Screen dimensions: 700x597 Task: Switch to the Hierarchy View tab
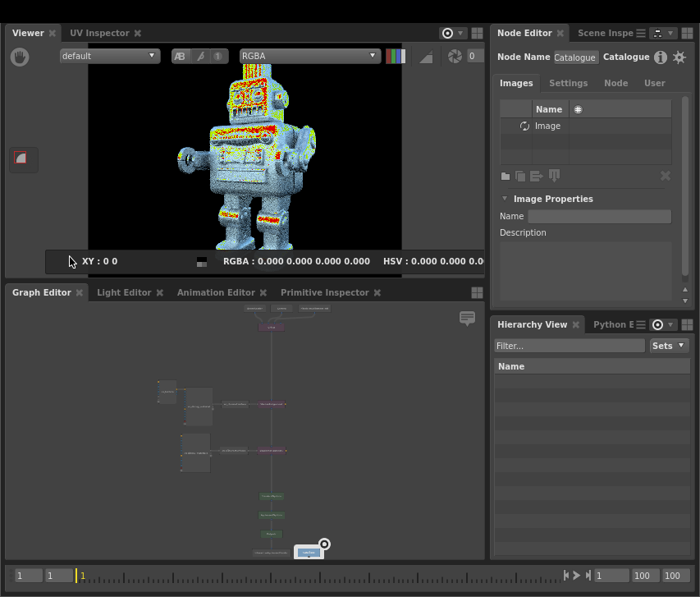point(532,325)
